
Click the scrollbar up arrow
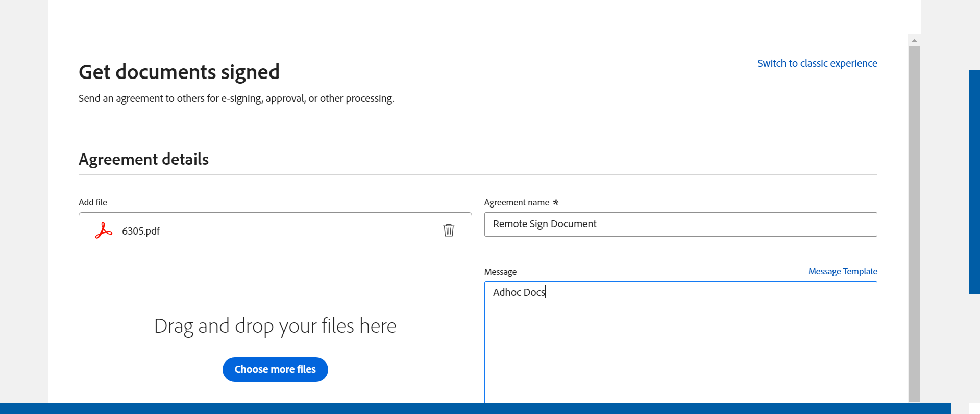click(914, 40)
